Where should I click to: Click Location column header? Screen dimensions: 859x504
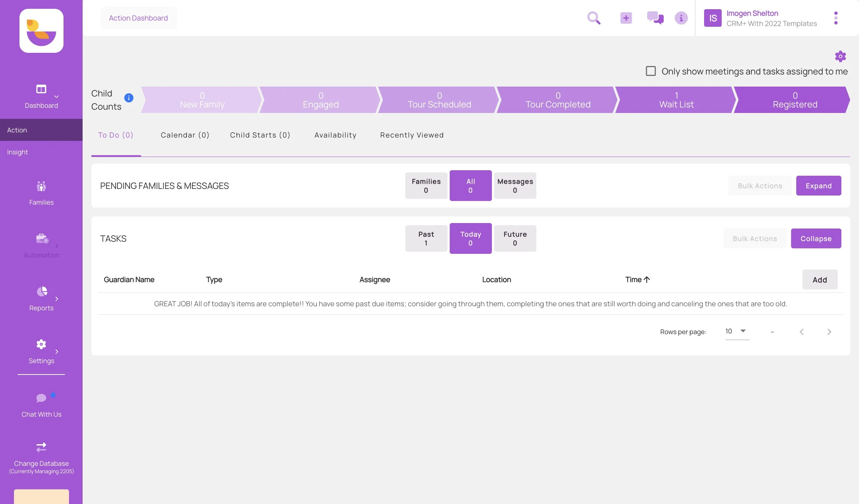496,280
